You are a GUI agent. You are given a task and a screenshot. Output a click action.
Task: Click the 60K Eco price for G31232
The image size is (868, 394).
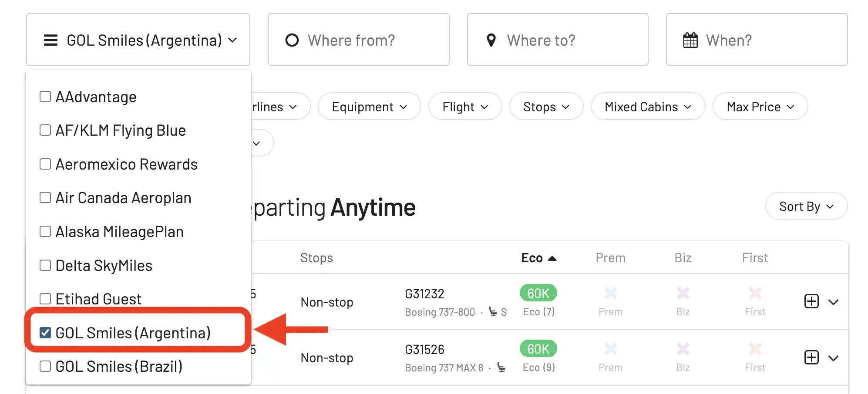[538, 293]
